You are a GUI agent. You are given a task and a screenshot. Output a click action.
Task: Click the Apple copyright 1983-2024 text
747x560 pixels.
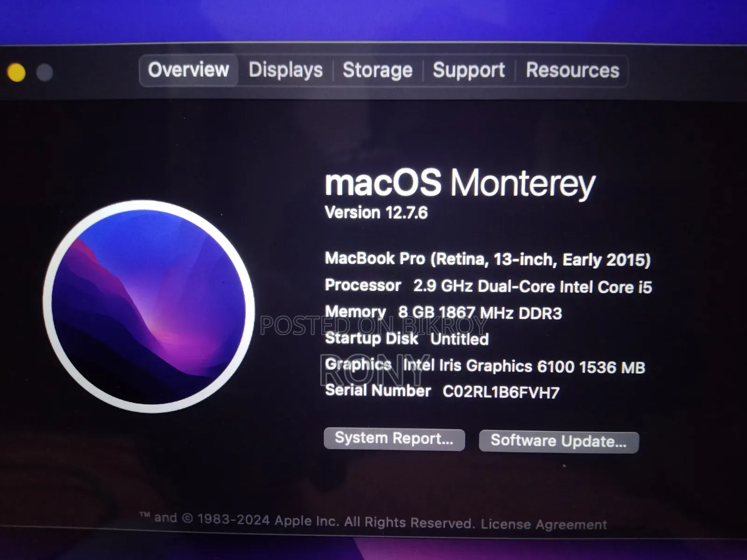tap(307, 520)
